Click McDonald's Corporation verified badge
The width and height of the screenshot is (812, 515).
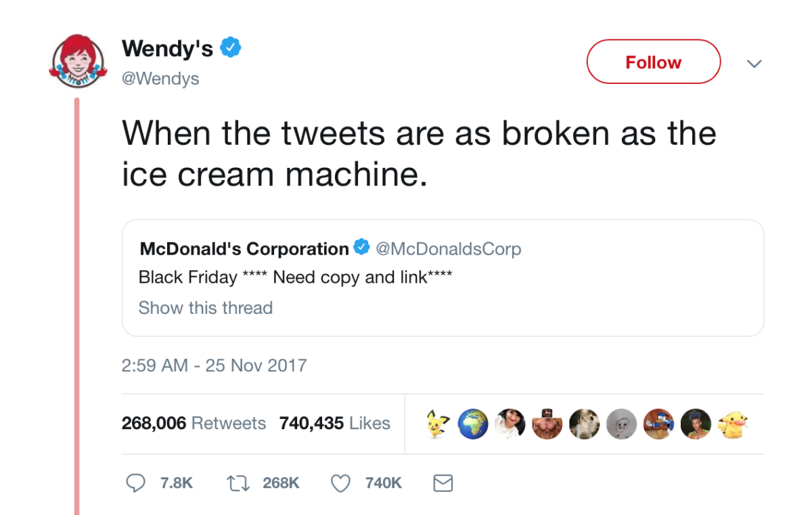[x=362, y=248]
